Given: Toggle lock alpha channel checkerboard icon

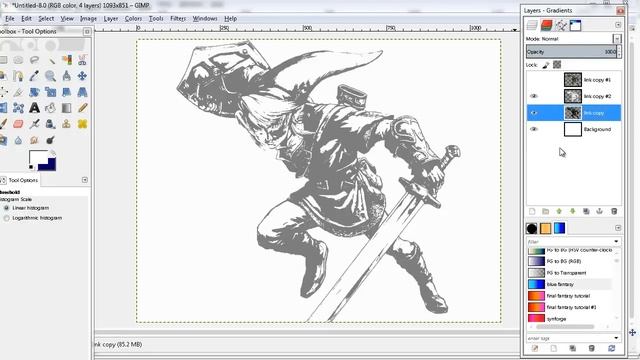Looking at the screenshot, I should (x=557, y=64).
